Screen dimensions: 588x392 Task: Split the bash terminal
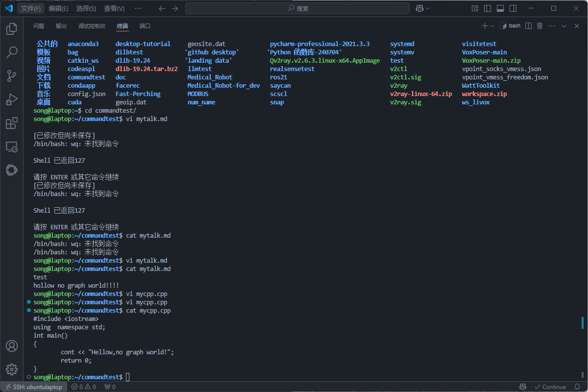tap(528, 26)
